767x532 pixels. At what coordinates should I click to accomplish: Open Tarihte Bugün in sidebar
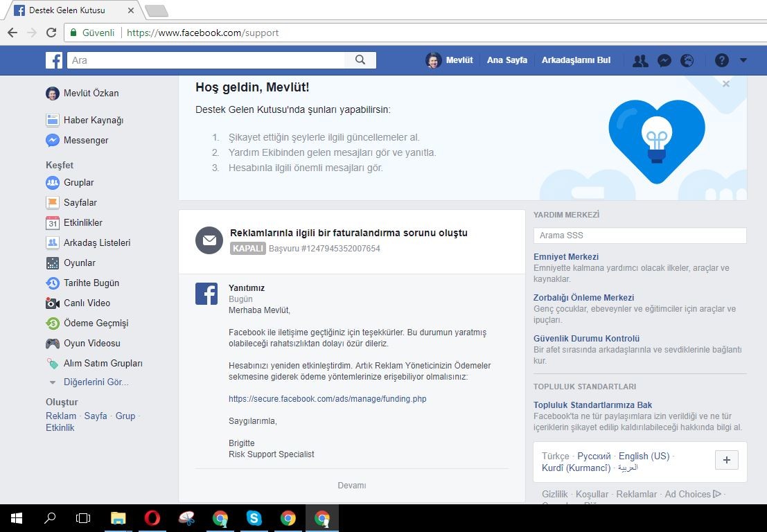[x=82, y=283]
